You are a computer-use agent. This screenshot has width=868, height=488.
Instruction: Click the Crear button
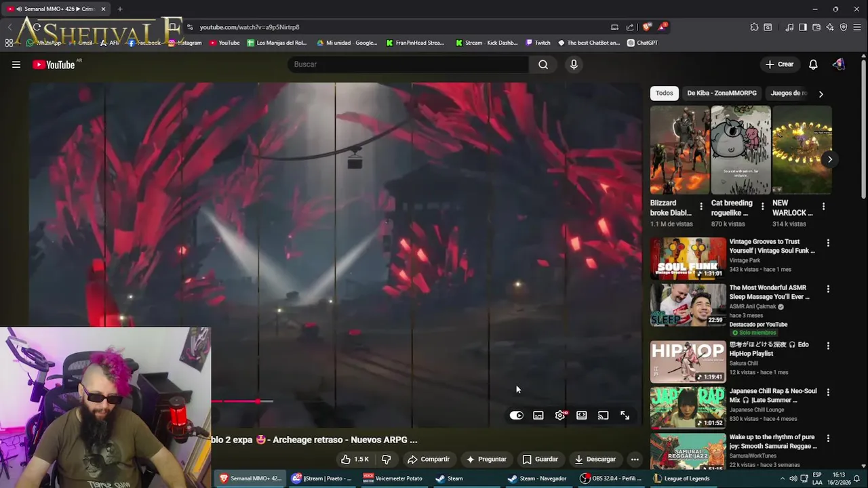click(779, 64)
